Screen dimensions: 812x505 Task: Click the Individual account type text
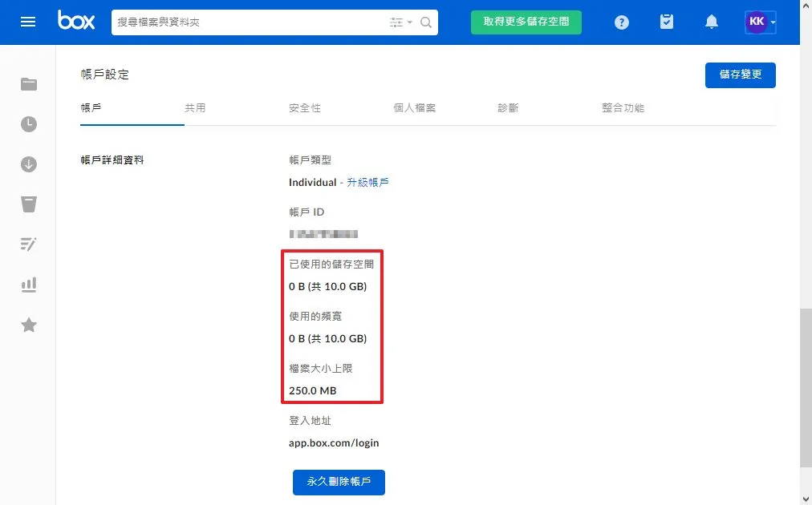(x=313, y=182)
